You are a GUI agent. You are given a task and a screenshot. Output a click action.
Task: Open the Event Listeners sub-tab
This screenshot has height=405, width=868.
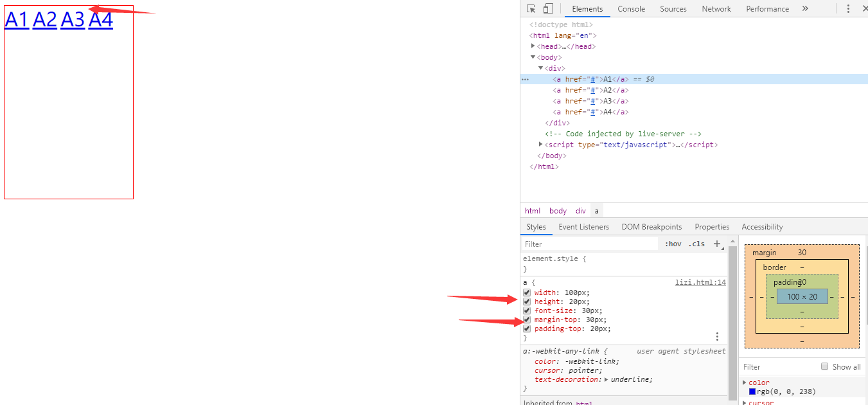click(583, 227)
